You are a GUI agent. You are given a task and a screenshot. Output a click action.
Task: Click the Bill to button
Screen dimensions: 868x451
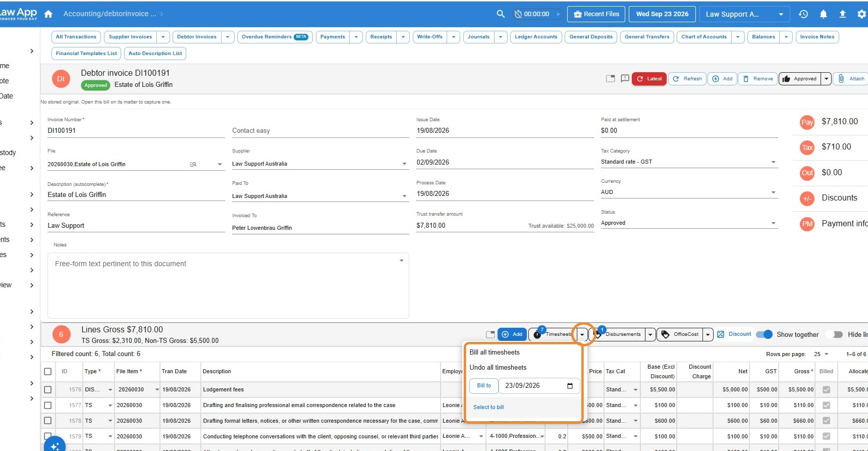pos(484,386)
